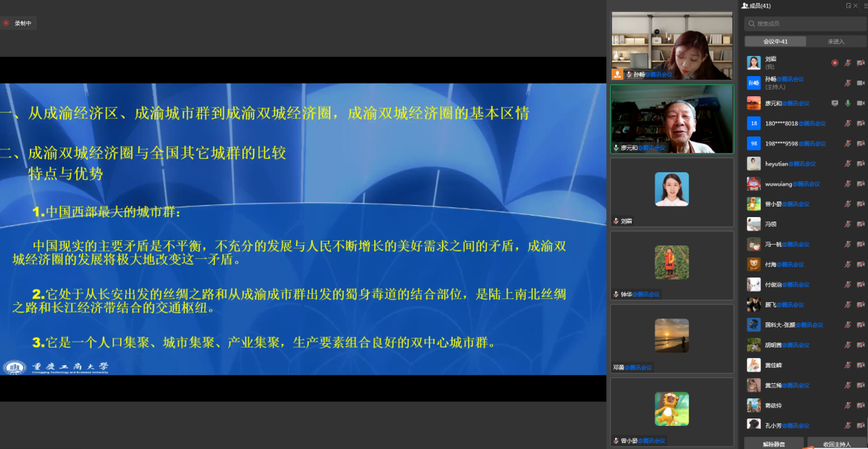The image size is (868, 449).
Task: Select 钟华's video tile
Action: click(x=672, y=265)
